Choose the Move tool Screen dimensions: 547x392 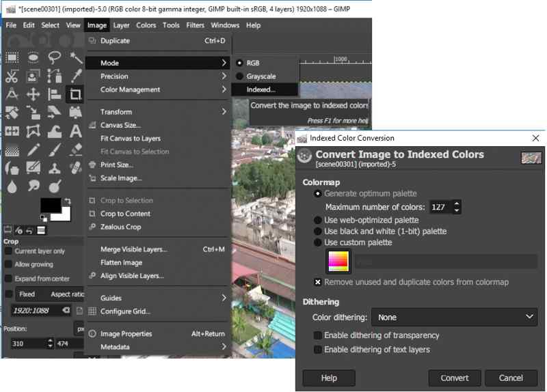coord(33,94)
